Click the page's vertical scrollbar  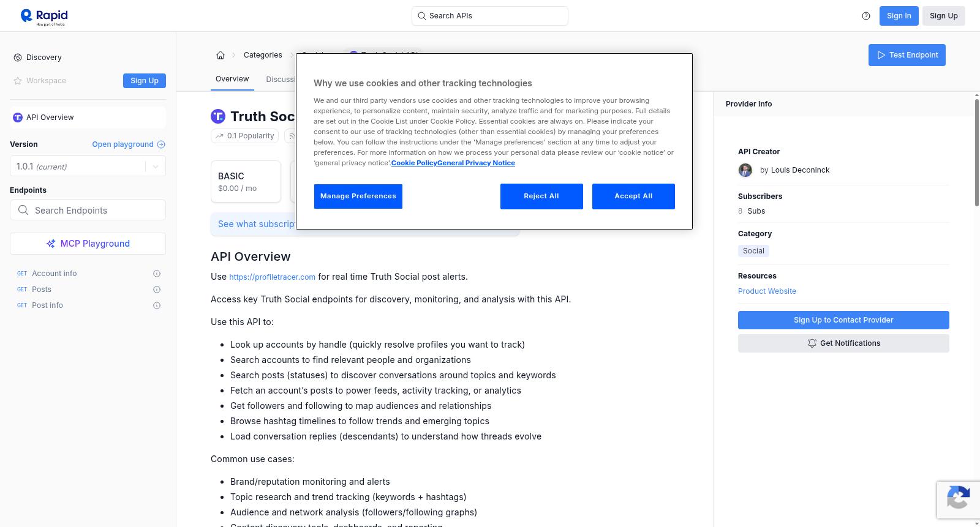pos(976,152)
